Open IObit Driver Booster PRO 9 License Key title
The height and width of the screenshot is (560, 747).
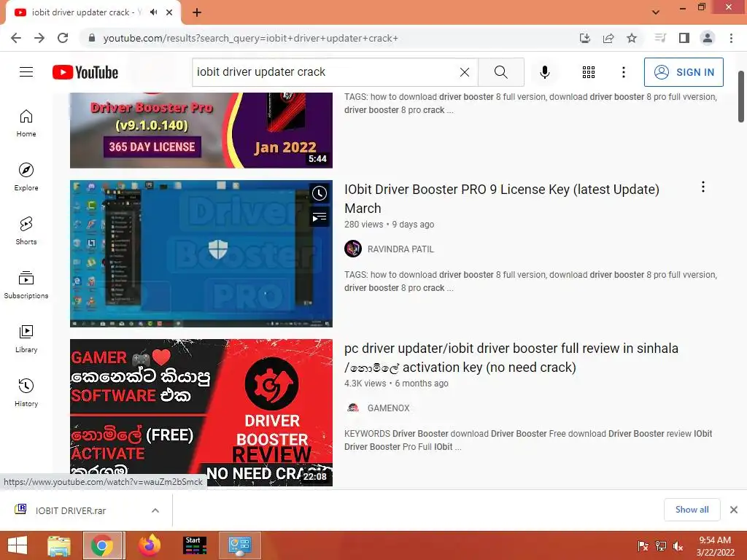[x=502, y=198]
